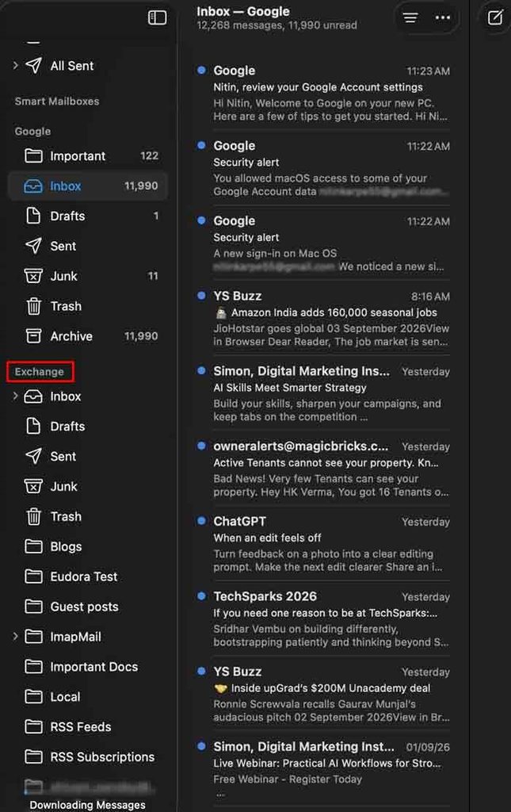Screen dimensions: 511x812
Task: Click the All Sent paper-plane icon
Action: (x=33, y=66)
